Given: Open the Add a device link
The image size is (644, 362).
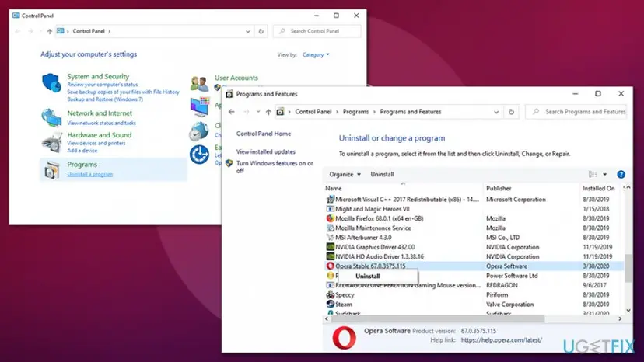Looking at the screenshot, I should pos(82,151).
